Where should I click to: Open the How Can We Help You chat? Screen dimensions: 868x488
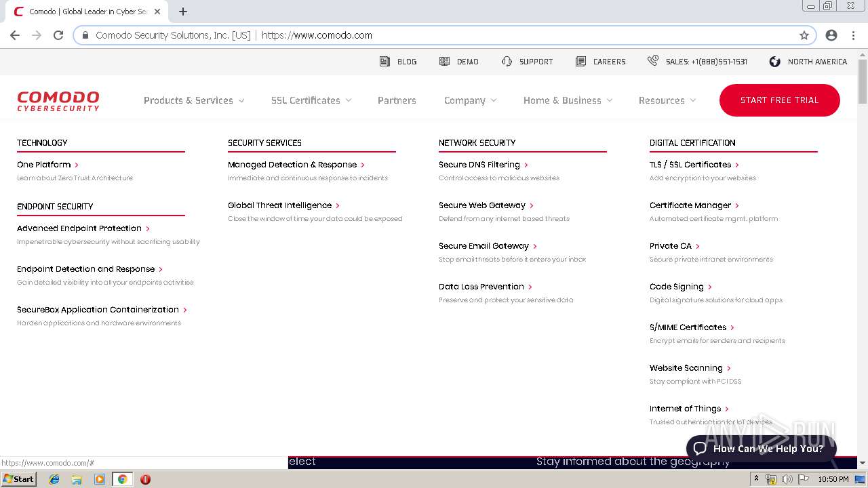[762, 449]
